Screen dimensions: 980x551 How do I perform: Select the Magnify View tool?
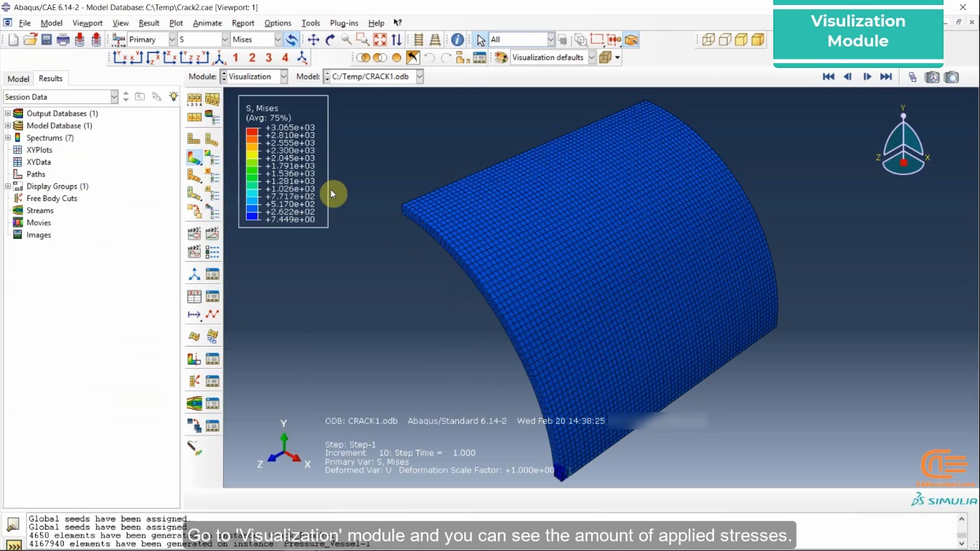pyautogui.click(x=347, y=39)
